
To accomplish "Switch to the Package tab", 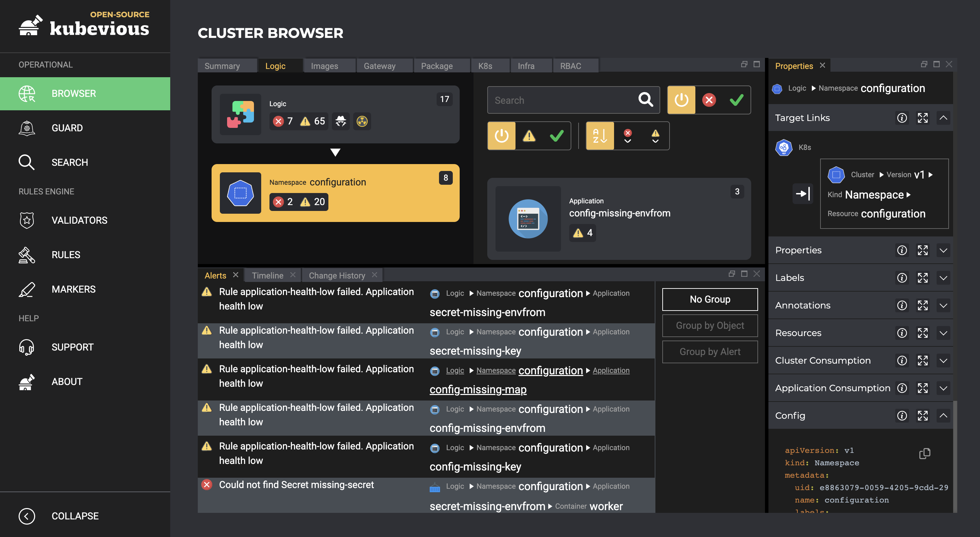I will 441,66.
